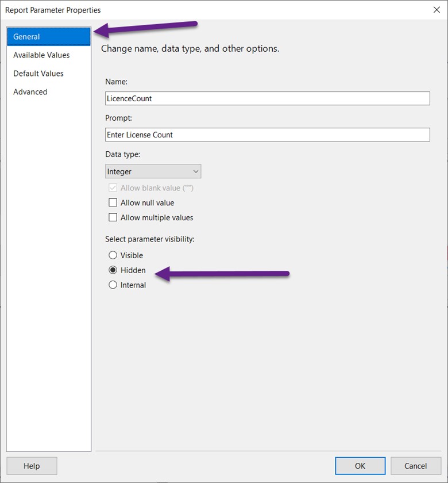Screen dimensions: 448x483
Task: Click the 'Change name, data type' heading text
Action: (190, 49)
